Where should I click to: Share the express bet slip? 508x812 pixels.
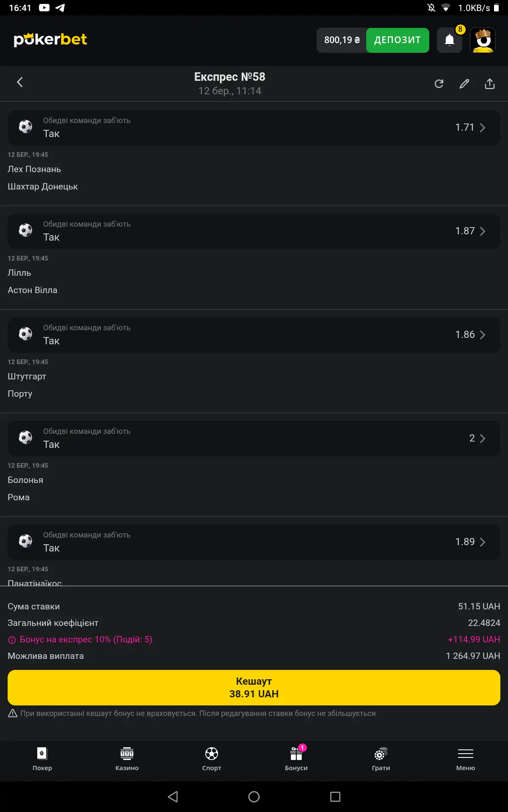click(x=490, y=84)
